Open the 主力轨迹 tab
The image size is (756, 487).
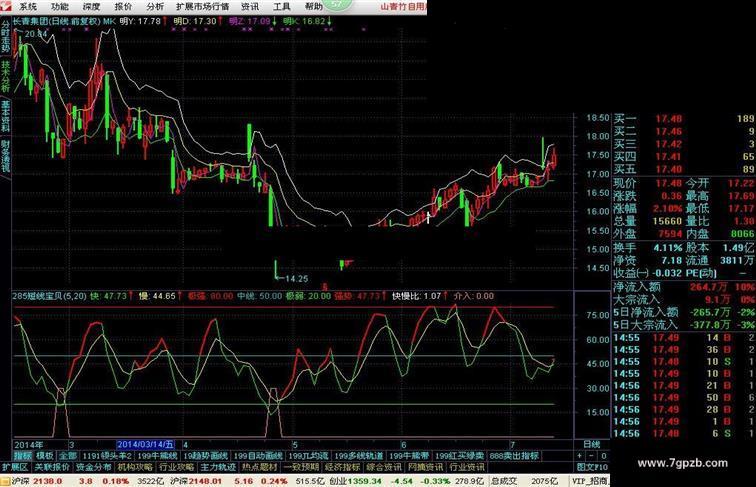tap(218, 467)
